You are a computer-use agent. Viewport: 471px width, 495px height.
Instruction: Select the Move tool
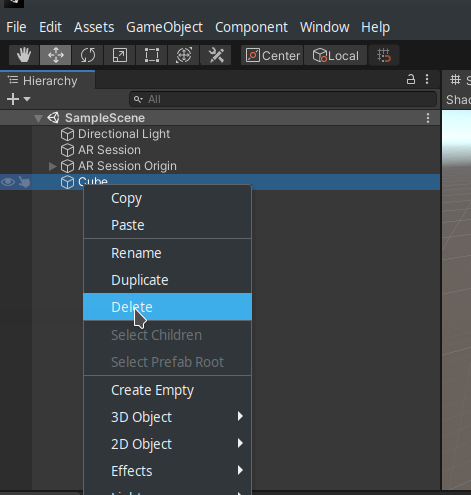[56, 55]
